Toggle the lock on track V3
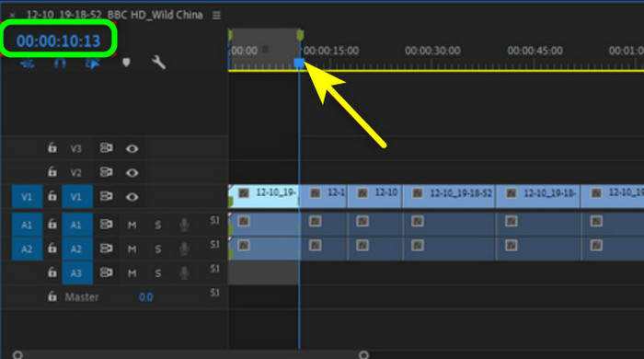 pyautogui.click(x=52, y=147)
